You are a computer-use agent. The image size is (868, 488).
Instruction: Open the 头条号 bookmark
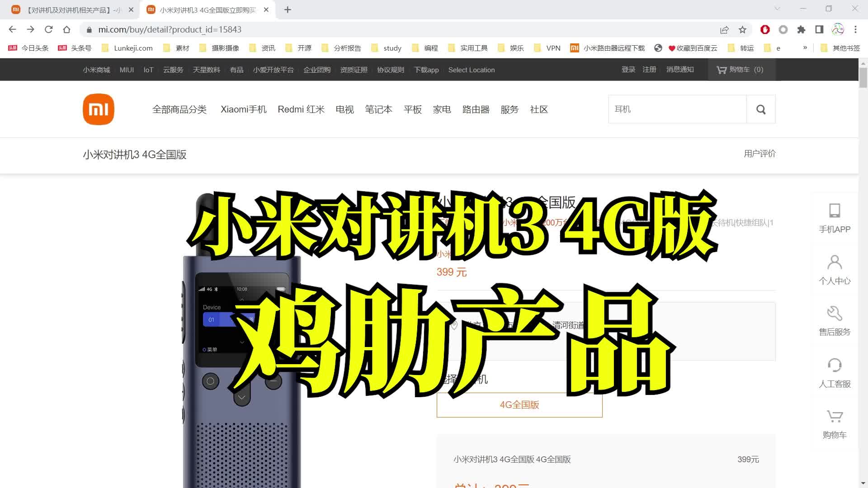75,48
